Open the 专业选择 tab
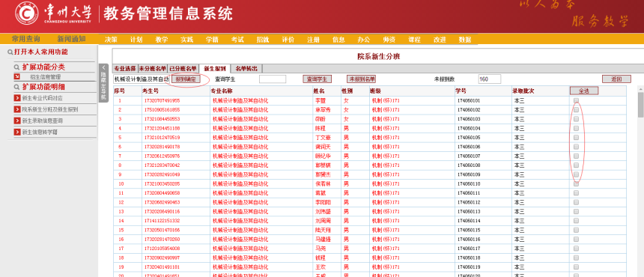Image resolution: width=644 pixels, height=277 pixels. (125, 69)
